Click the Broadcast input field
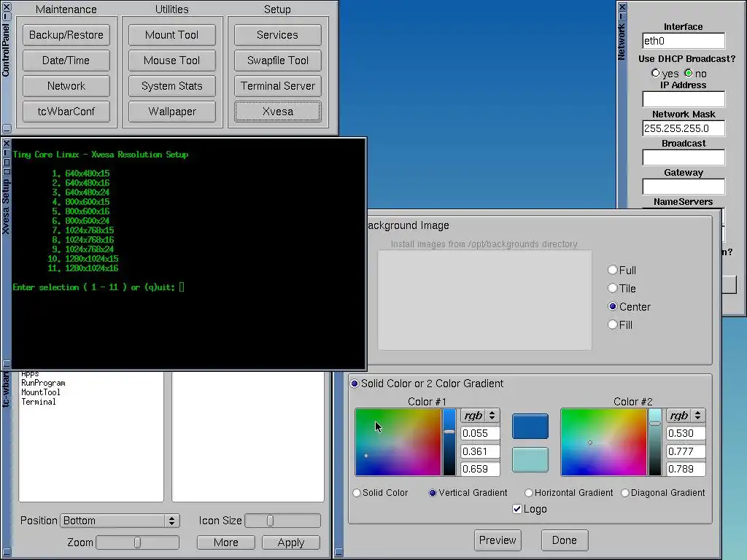Screen dimensions: 747x560 684,157
